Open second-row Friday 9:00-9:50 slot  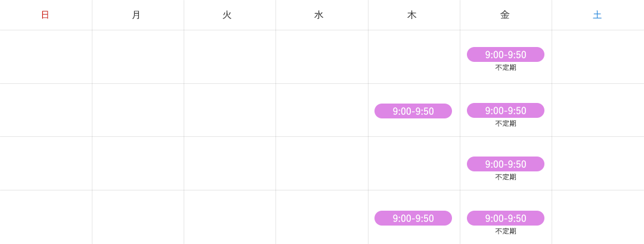coord(506,111)
